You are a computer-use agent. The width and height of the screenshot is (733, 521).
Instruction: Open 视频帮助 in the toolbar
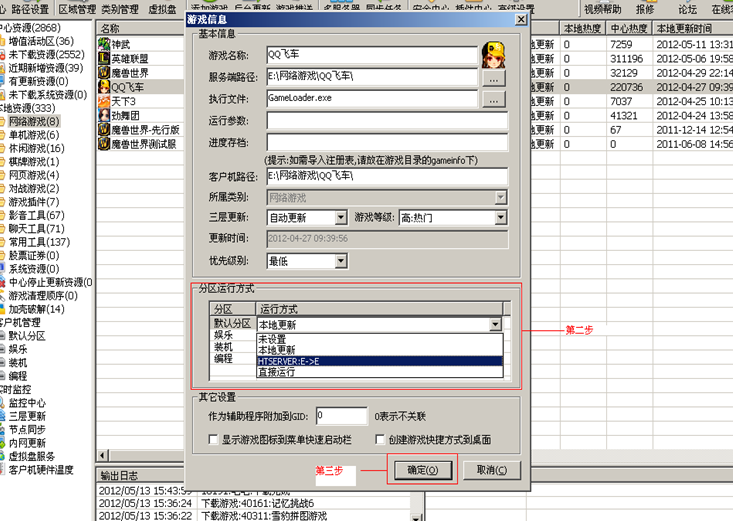coord(603,9)
